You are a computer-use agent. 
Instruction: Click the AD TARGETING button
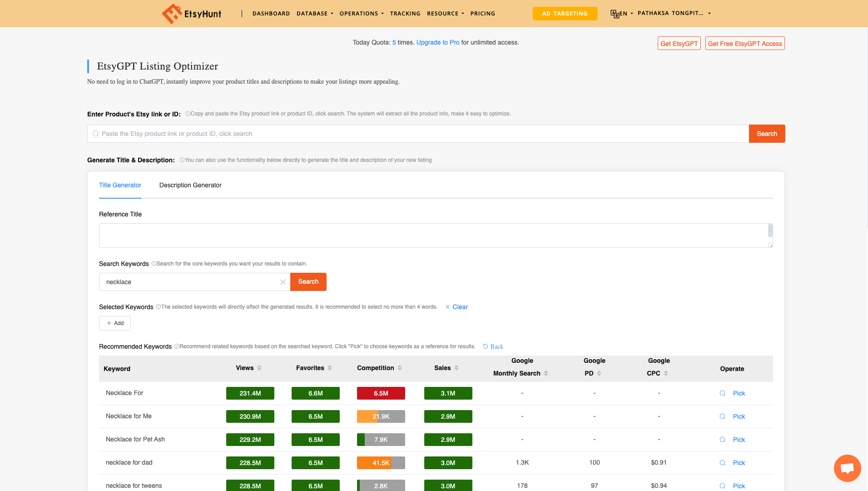[x=565, y=14]
